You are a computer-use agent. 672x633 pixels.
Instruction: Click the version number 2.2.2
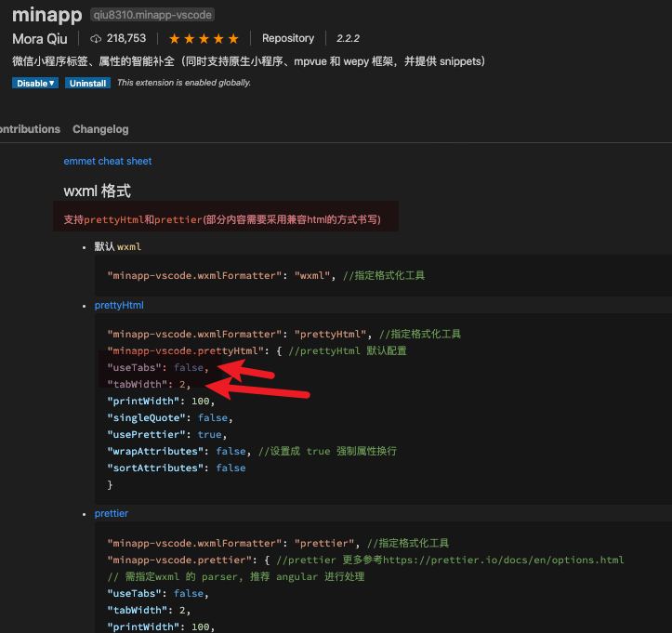[348, 38]
